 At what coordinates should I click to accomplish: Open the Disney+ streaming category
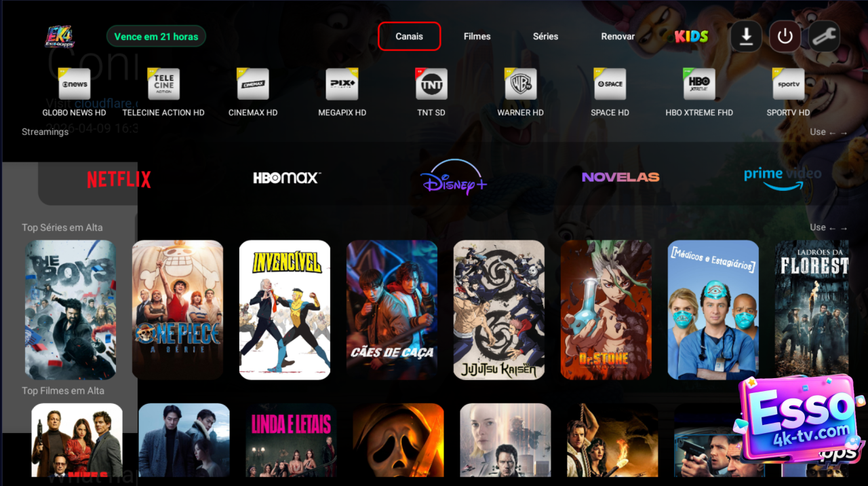pos(453,178)
